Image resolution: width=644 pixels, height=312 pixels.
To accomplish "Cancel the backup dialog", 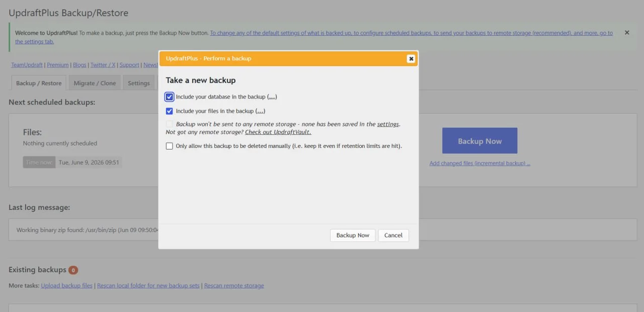I will (393, 235).
